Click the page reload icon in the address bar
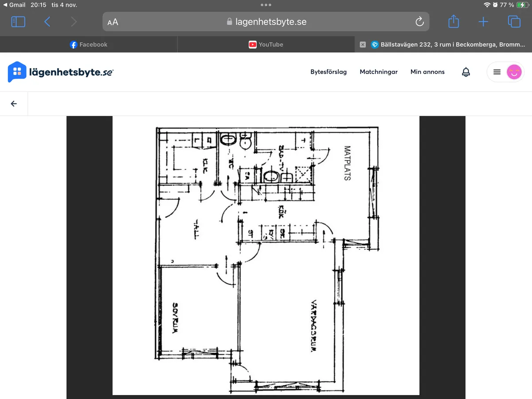Screen dimensions: 532x399 (x=419, y=21)
